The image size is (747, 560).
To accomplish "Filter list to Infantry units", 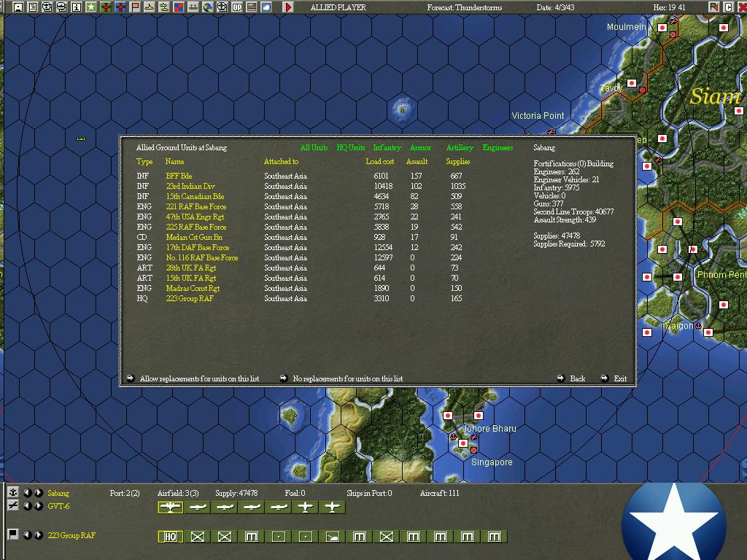I will click(x=387, y=147).
